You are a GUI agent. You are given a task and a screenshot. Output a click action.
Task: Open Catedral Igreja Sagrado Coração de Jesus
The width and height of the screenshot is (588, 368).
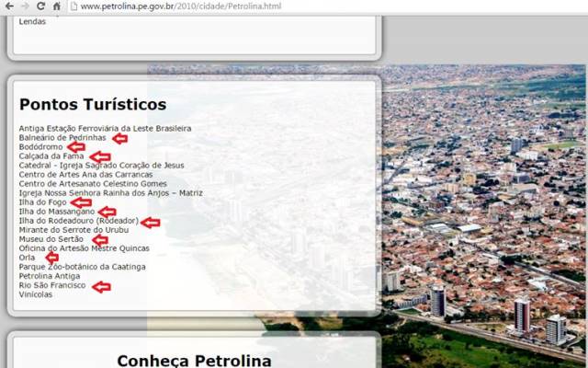101,165
